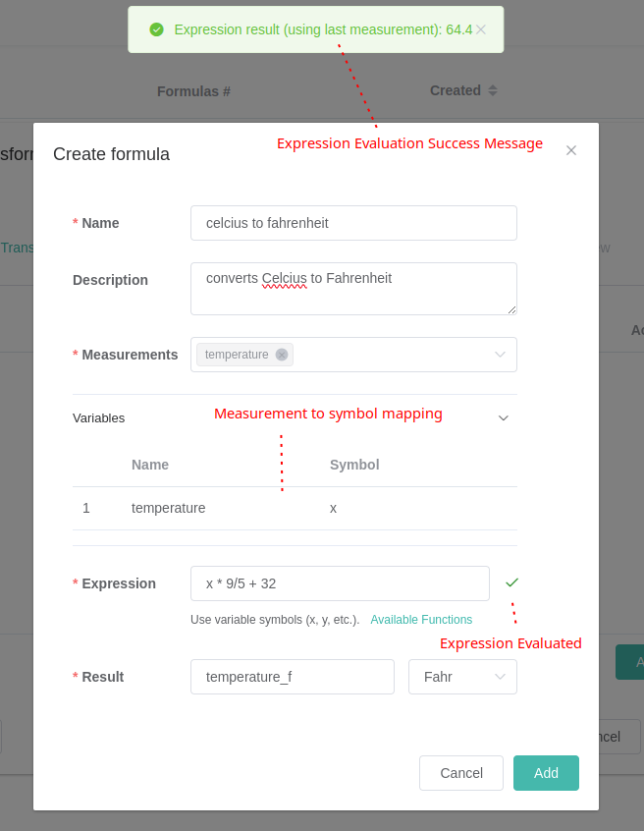
Task: Click the Formulas # column header
Action: [x=193, y=91]
